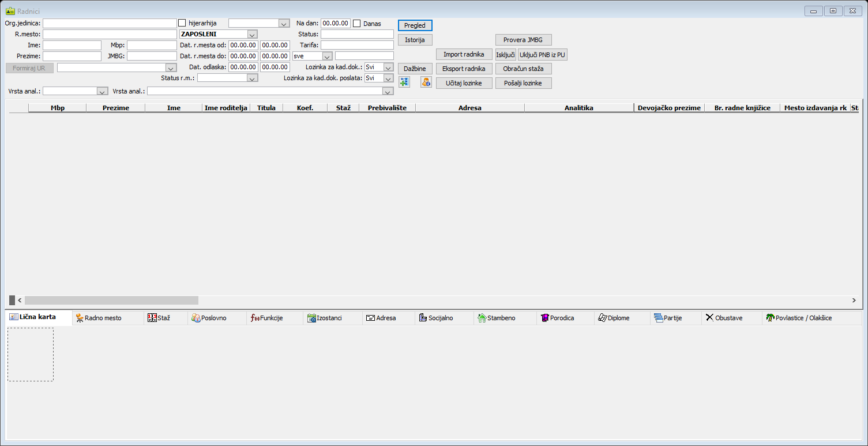Image resolution: width=868 pixels, height=446 pixels.
Task: Run Provera JMBG
Action: (x=524, y=40)
